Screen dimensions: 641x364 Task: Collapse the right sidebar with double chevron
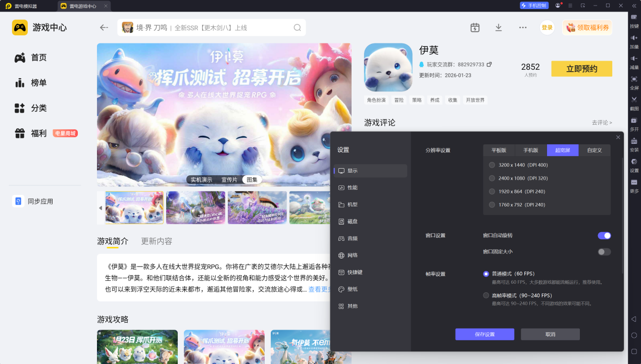click(634, 6)
